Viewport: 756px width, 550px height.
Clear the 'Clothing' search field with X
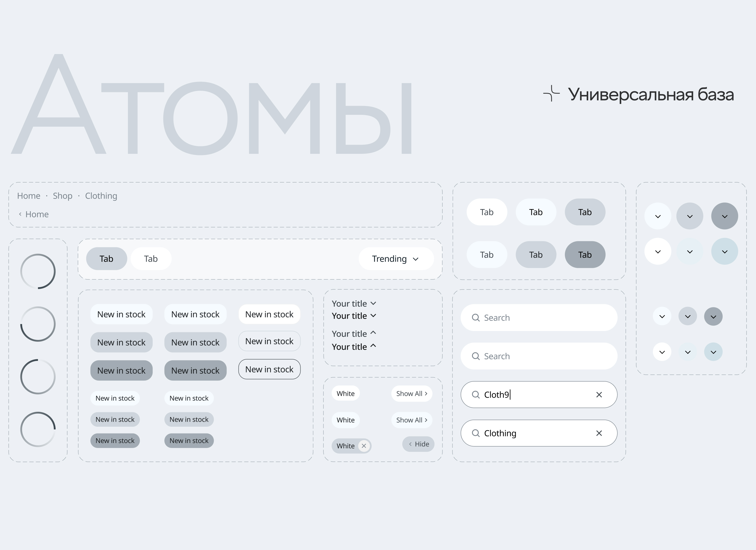tap(599, 433)
